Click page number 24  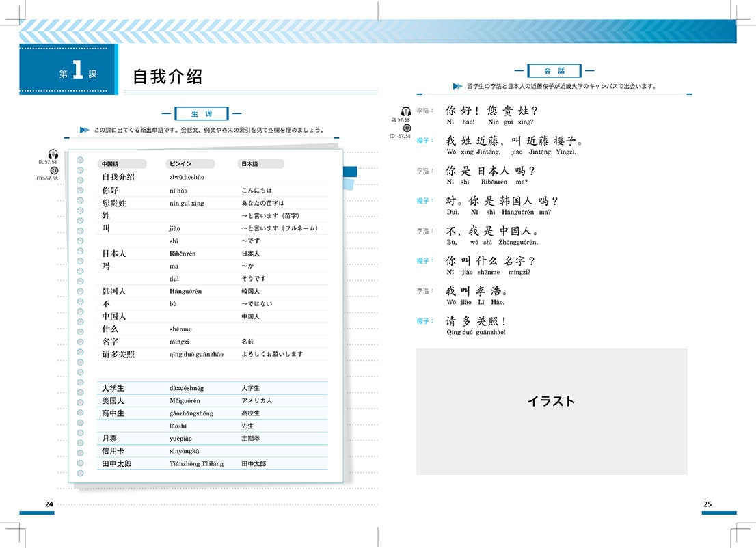(x=49, y=504)
